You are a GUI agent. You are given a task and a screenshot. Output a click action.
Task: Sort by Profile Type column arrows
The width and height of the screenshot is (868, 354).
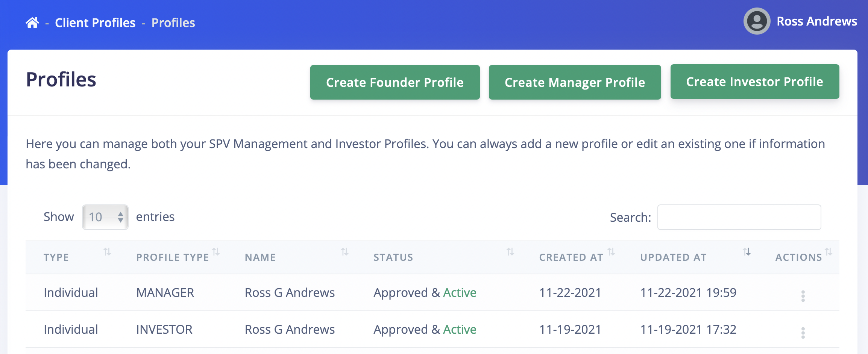(x=216, y=252)
